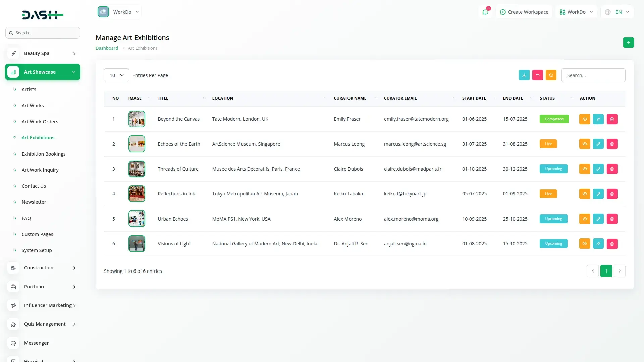Click the Create Workspace button
The image size is (644, 362).
(524, 12)
